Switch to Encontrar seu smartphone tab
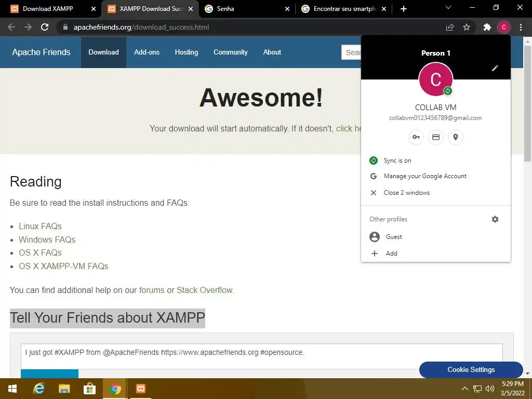 344,9
